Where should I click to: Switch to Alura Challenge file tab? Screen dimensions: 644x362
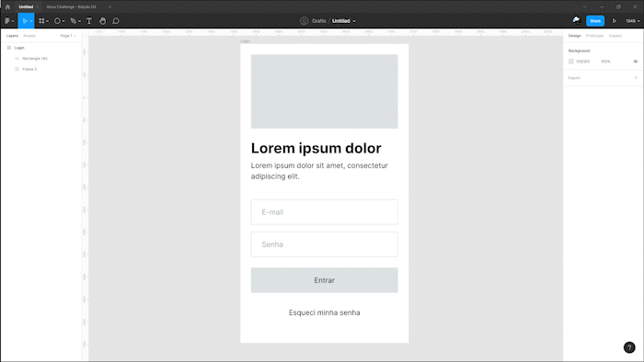[71, 7]
